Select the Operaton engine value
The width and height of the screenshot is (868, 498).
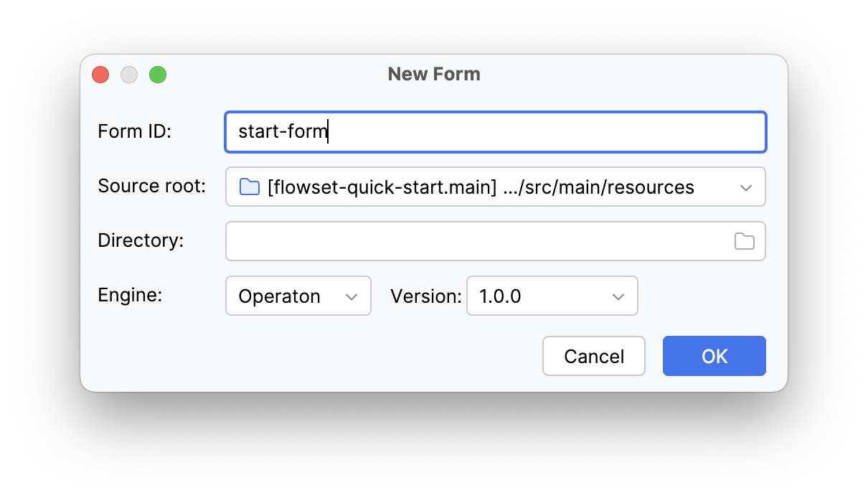[278, 296]
